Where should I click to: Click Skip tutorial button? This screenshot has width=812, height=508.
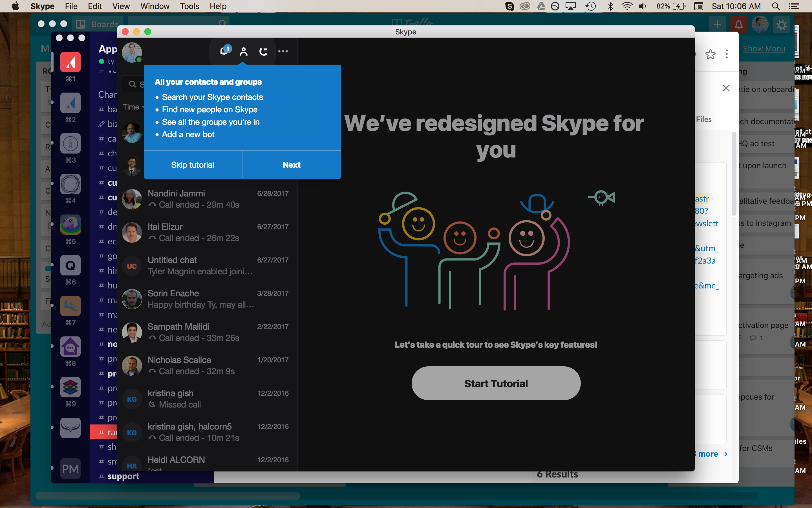[193, 165]
